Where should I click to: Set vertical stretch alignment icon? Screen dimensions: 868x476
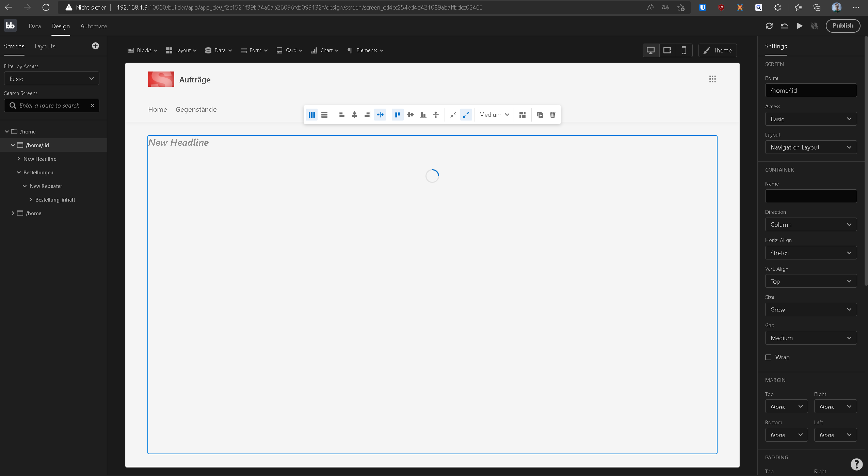coord(436,115)
